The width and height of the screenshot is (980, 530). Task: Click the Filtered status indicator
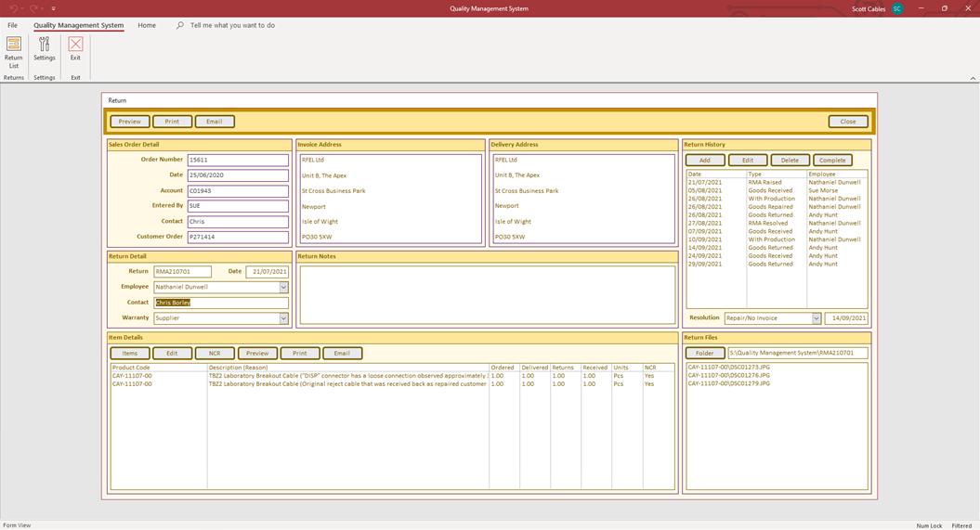[x=961, y=525]
